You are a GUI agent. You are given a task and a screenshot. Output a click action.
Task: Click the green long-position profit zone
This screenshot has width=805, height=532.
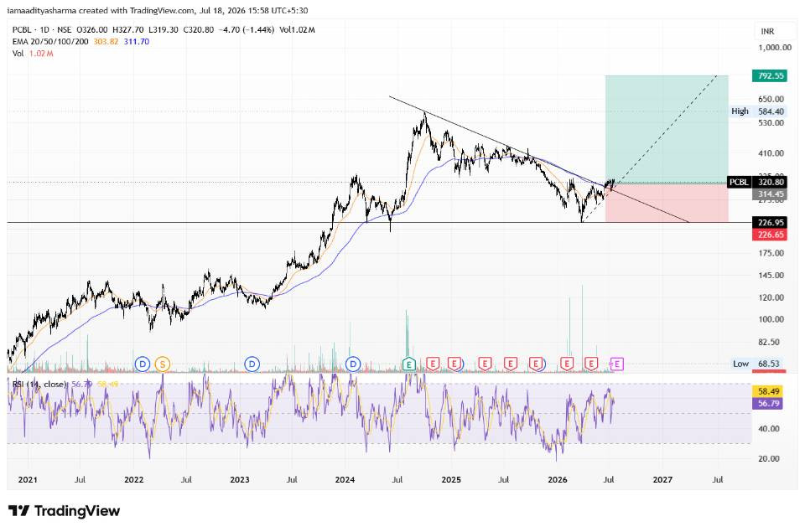click(667, 129)
